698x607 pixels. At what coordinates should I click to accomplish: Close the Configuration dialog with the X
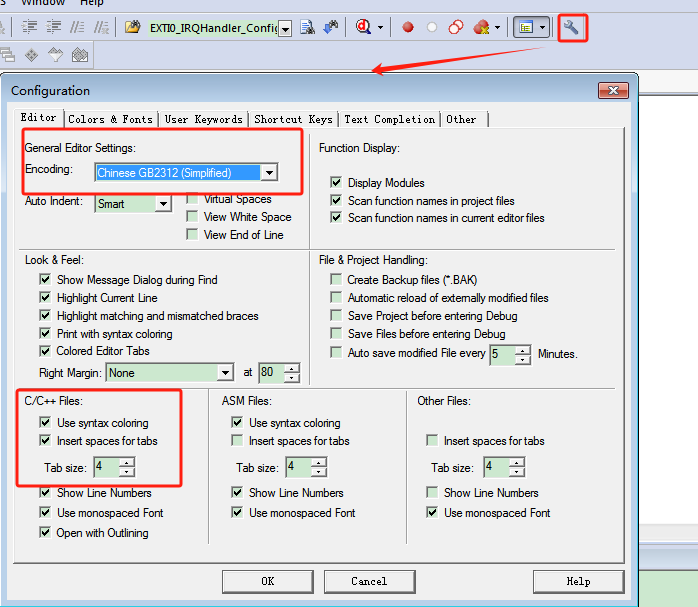pos(613,90)
